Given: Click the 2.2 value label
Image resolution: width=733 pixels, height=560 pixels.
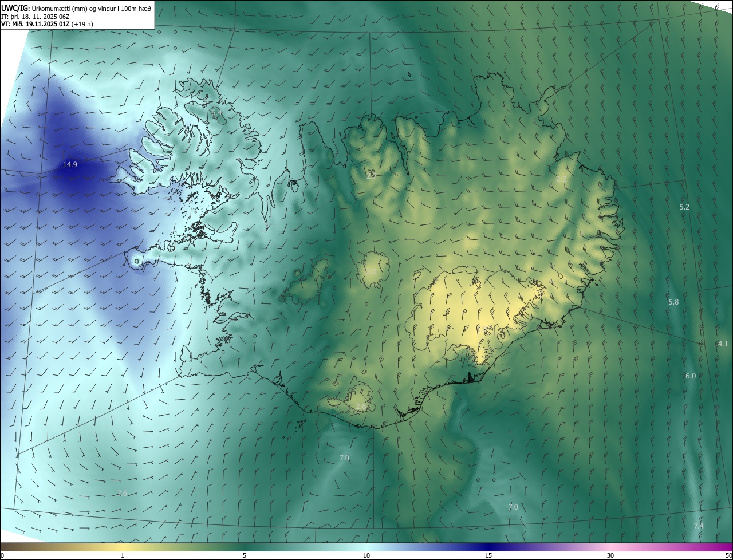Looking at the screenshot, I should (x=561, y=179).
